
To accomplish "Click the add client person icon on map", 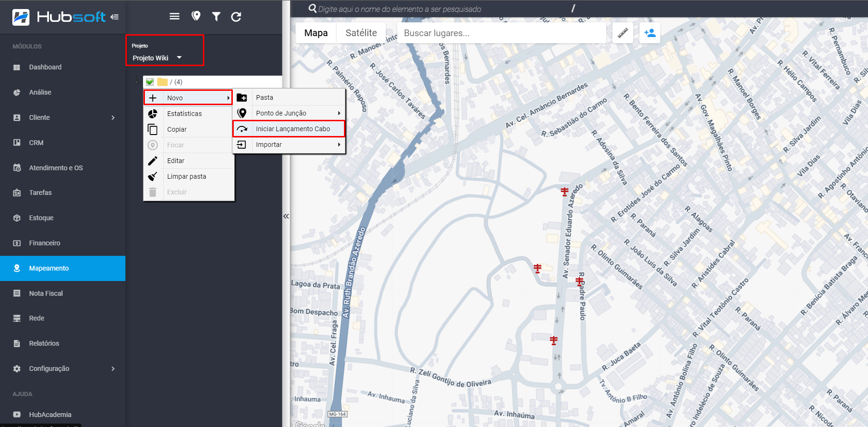I will tap(649, 33).
